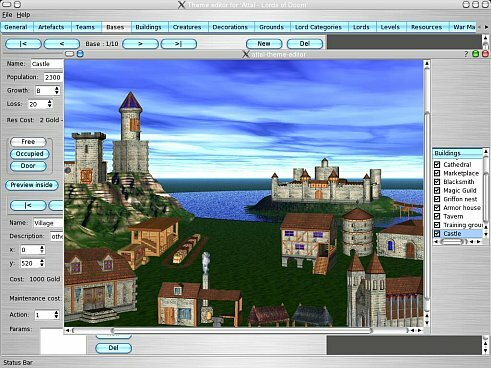
Task: Adjust the Growth spinner arrows
Action: tap(57, 90)
